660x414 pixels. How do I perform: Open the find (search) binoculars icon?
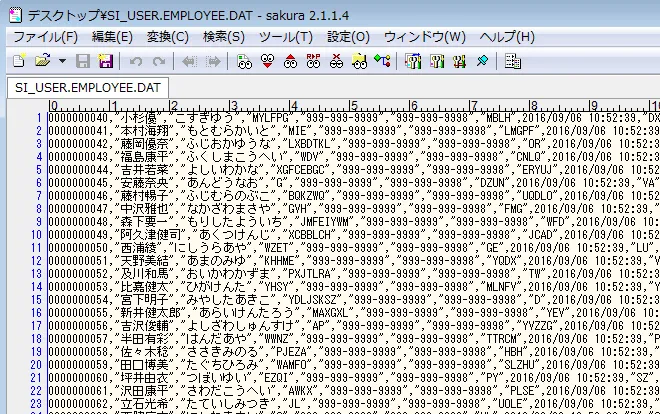coord(244,61)
